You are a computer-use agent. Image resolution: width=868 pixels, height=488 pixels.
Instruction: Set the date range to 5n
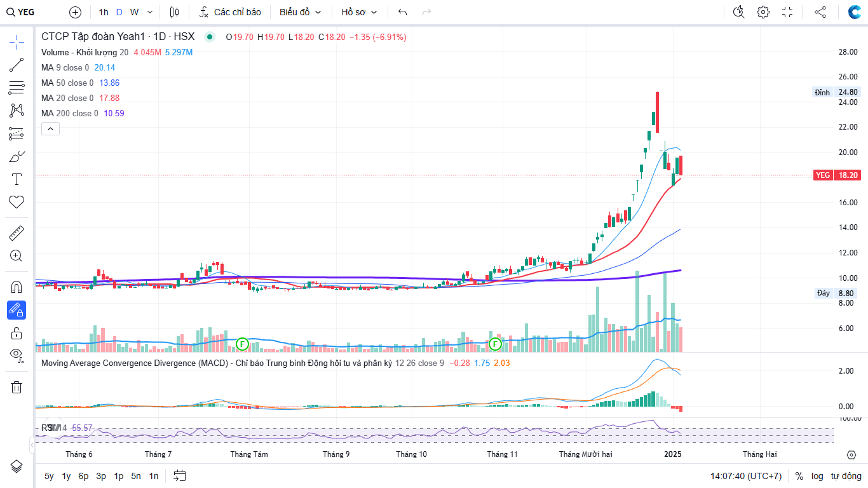pos(136,476)
